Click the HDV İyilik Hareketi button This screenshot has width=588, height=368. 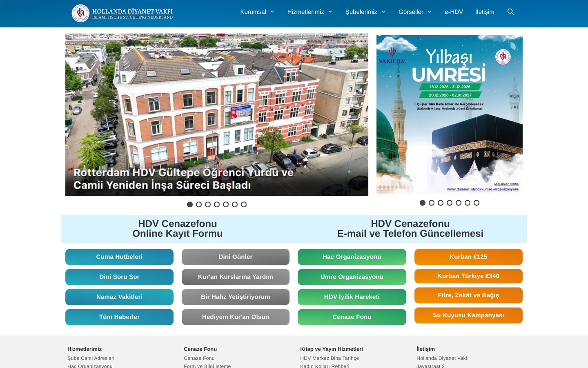pyautogui.click(x=352, y=297)
